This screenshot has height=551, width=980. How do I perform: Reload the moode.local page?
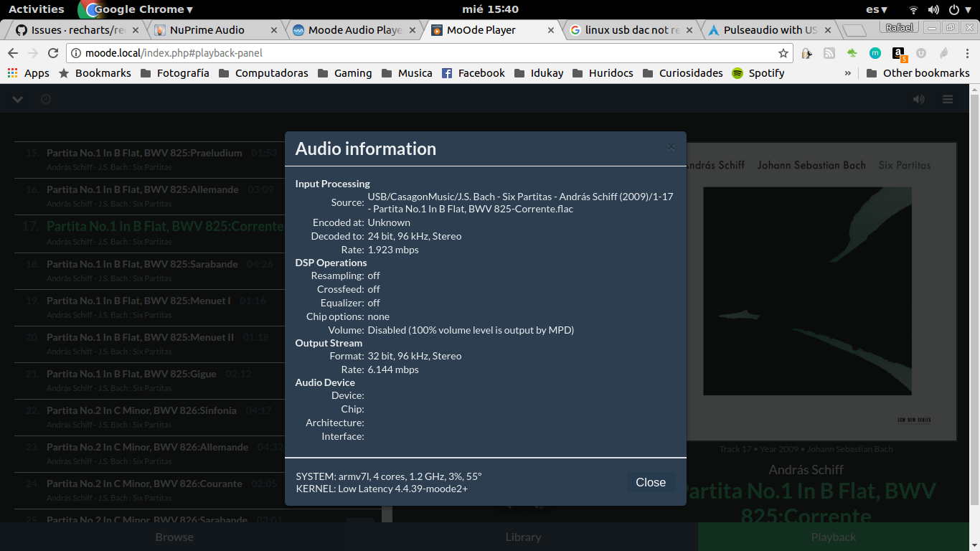pos(52,53)
